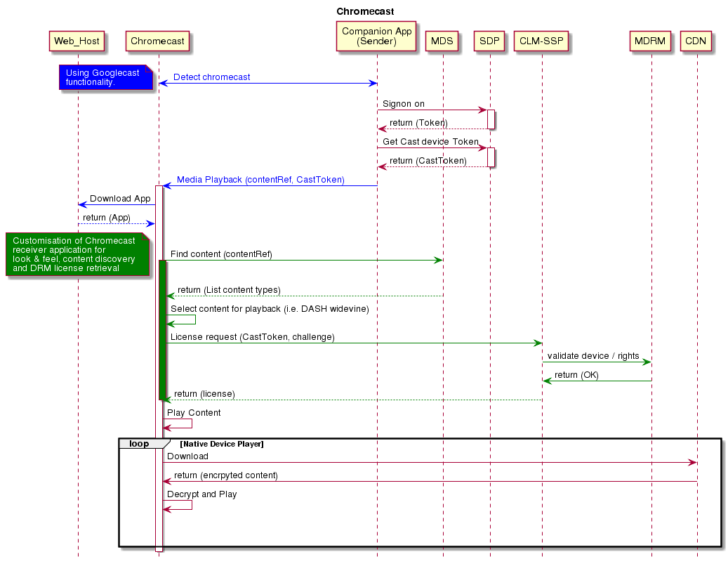Click the MDRM participant box
This screenshot has height=566, width=728.
pos(650,41)
